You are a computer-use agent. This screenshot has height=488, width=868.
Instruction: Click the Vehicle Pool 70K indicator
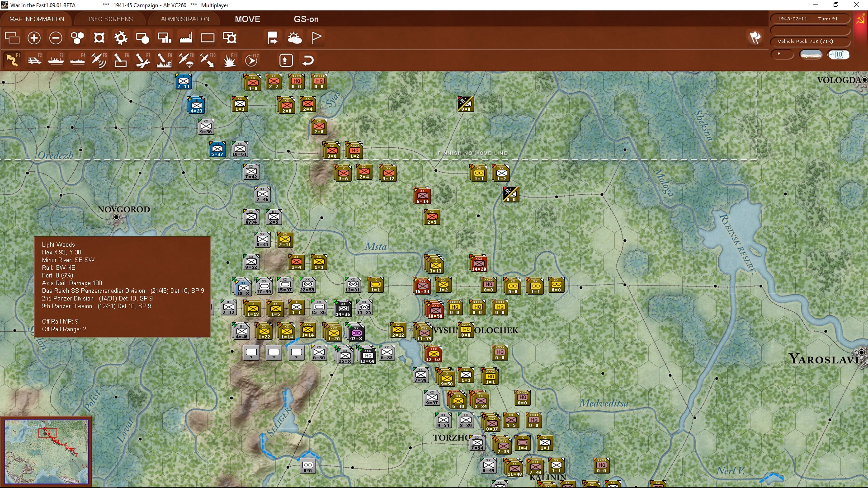810,42
